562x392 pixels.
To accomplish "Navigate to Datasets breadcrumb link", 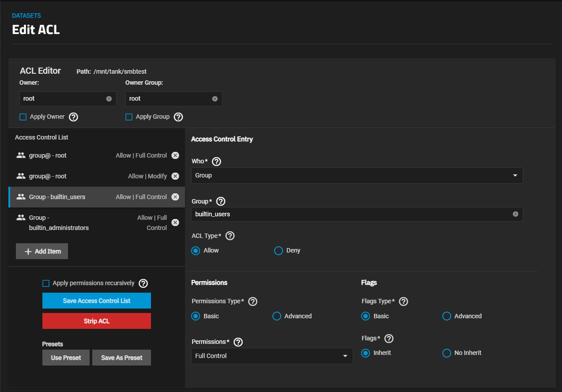I will (26, 15).
